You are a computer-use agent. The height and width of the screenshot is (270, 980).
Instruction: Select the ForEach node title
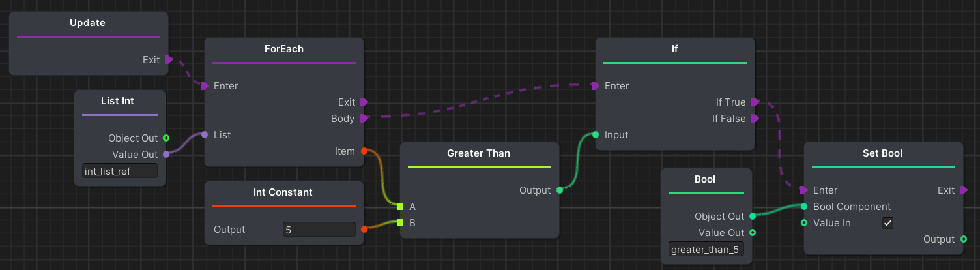[284, 49]
